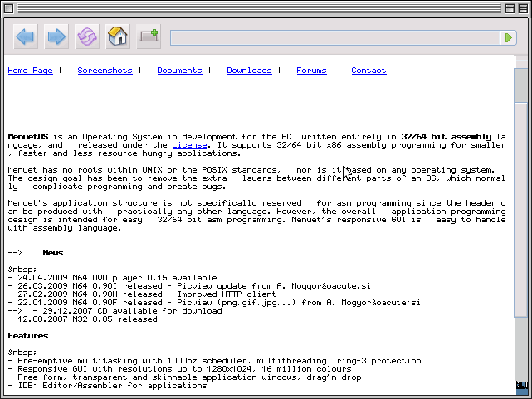Screen dimensions: 532x399
Task: Open the Documents link
Action: click(x=179, y=71)
